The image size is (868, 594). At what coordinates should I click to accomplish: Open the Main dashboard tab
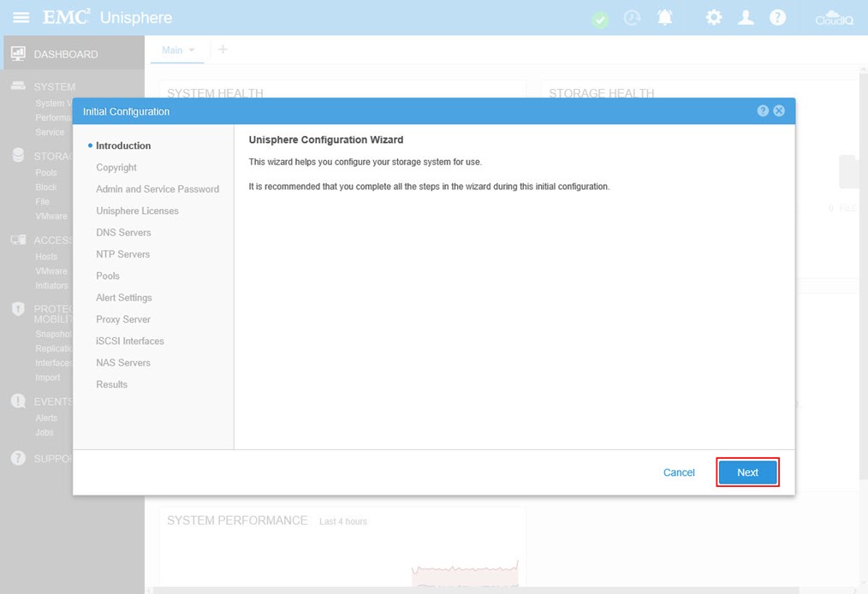pyautogui.click(x=172, y=50)
